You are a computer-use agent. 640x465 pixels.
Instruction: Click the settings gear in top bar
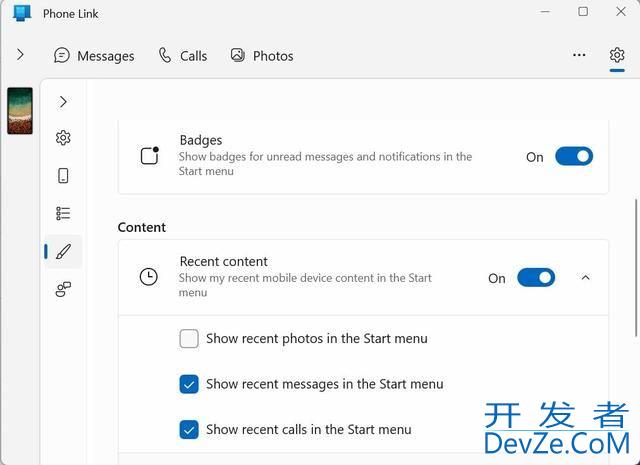point(617,55)
